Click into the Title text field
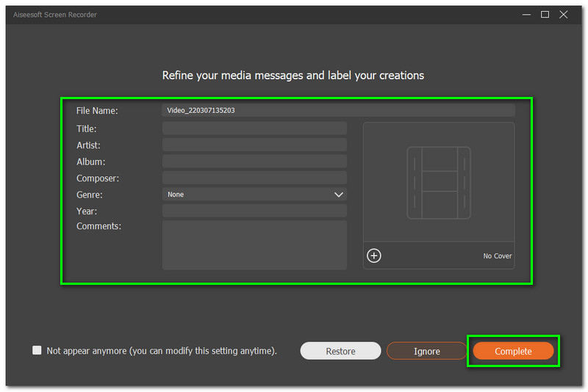Image resolution: width=588 pixels, height=392 pixels. 254,128
